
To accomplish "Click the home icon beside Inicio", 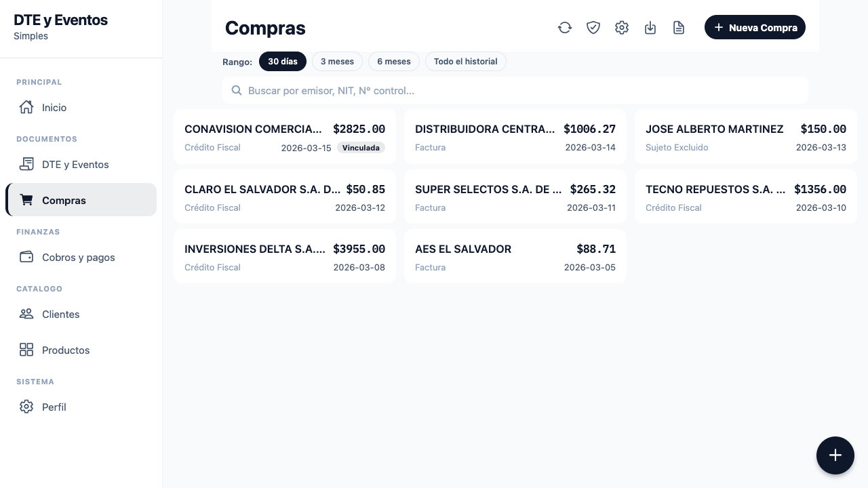I will coord(26,107).
